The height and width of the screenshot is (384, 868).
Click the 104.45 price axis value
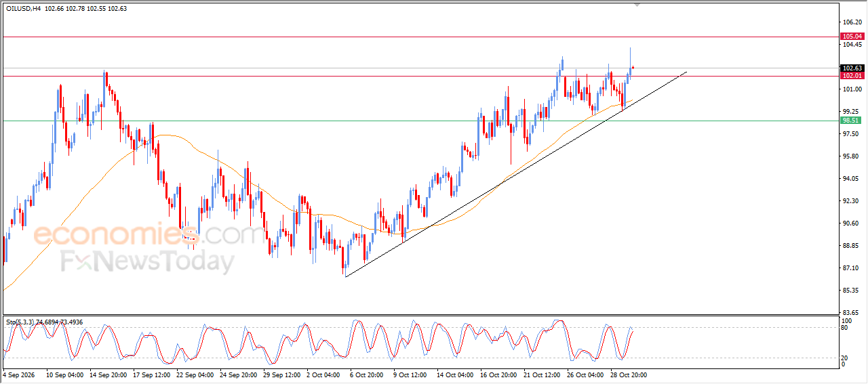tap(852, 45)
